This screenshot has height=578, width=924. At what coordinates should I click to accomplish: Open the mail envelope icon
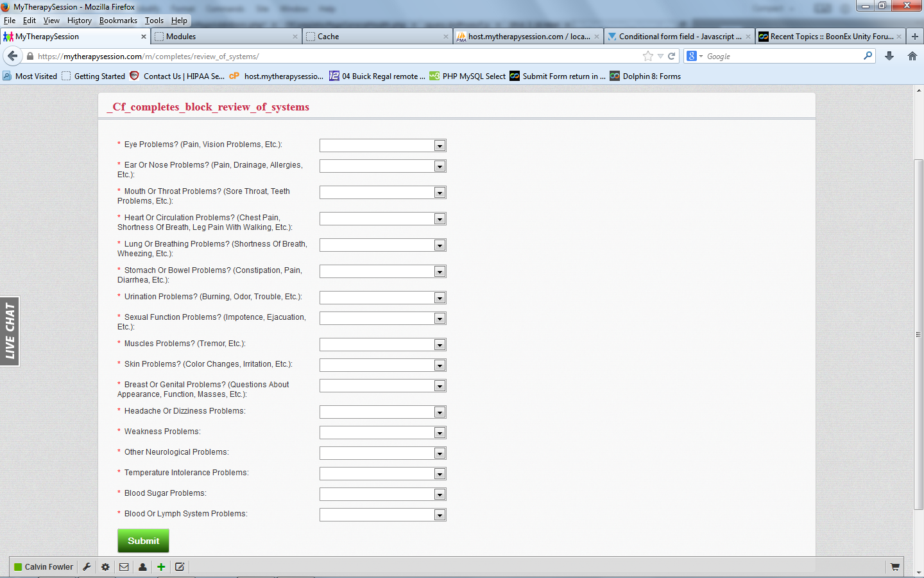tap(124, 567)
